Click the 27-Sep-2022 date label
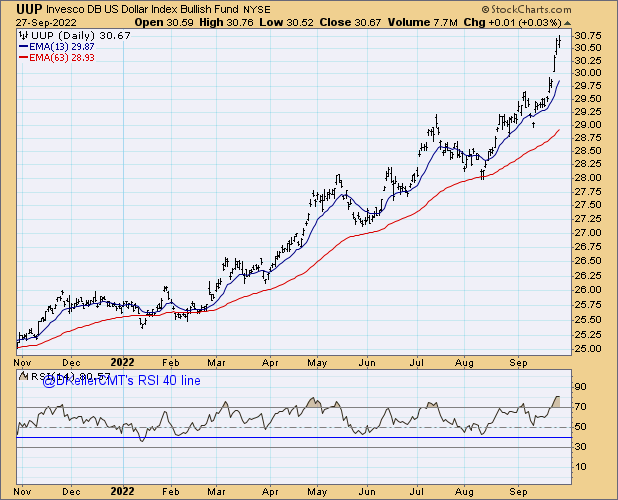The width and height of the screenshot is (618, 500). [x=46, y=22]
